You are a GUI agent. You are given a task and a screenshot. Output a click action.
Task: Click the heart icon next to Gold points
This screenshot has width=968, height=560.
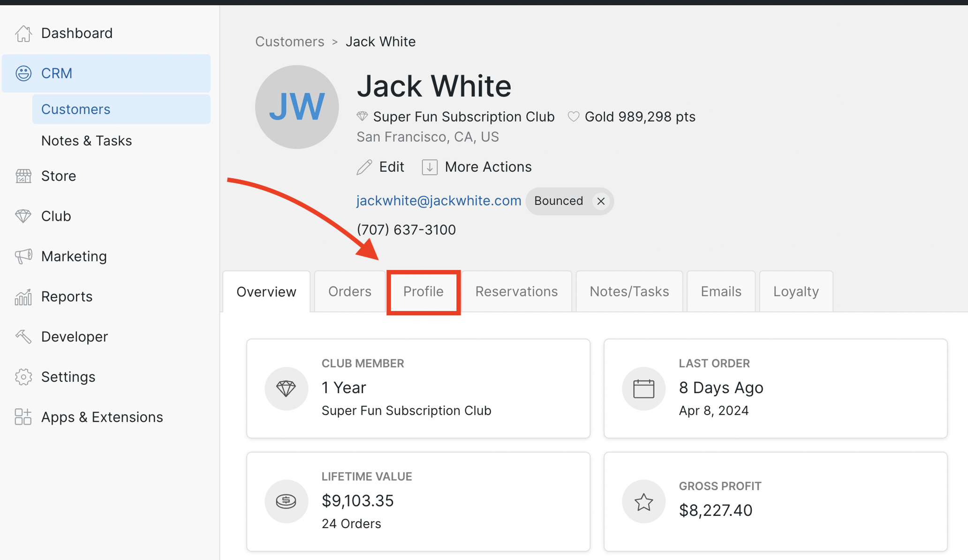(574, 116)
